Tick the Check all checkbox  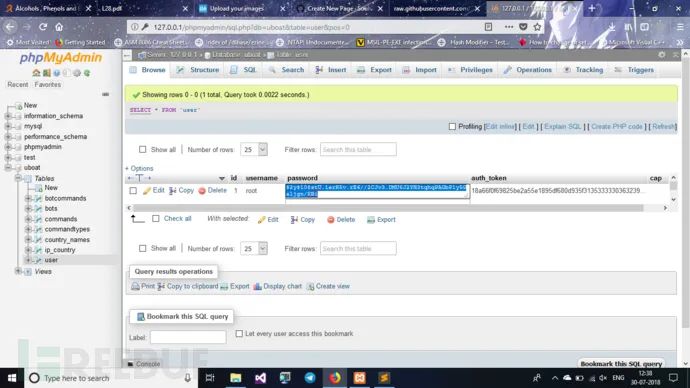156,219
